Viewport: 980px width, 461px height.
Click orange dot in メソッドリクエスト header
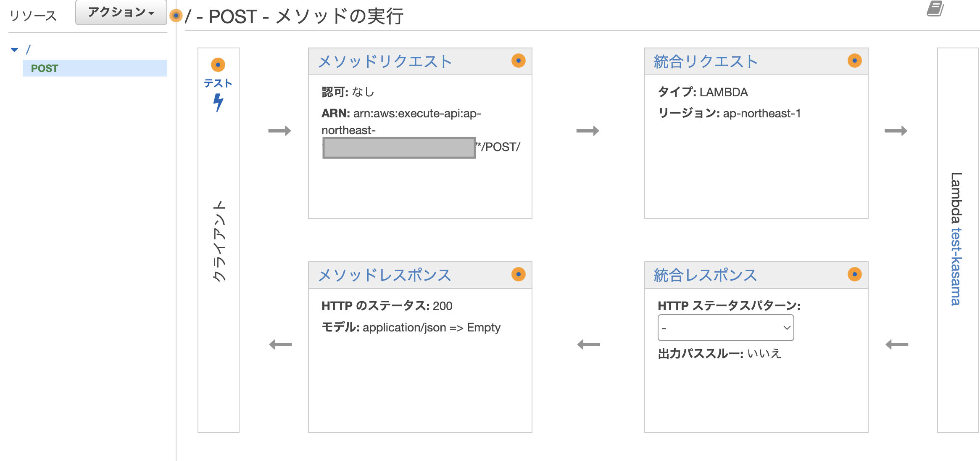pyautogui.click(x=519, y=61)
